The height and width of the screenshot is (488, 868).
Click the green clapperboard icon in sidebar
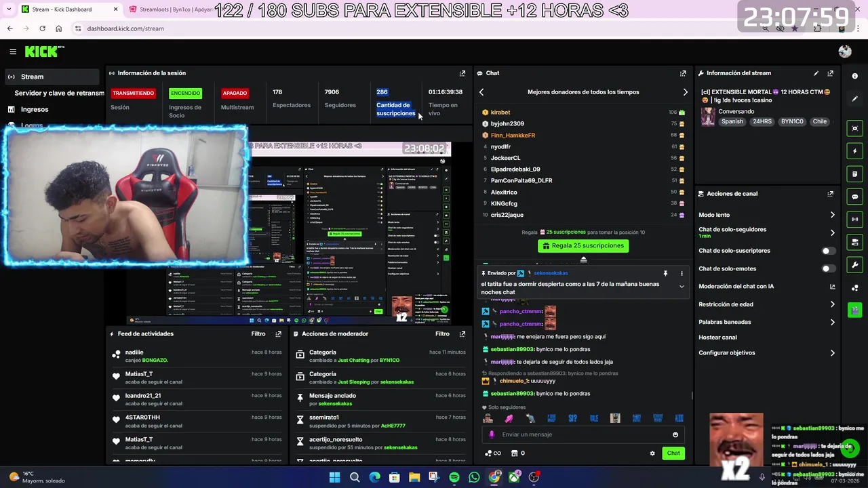point(854,310)
